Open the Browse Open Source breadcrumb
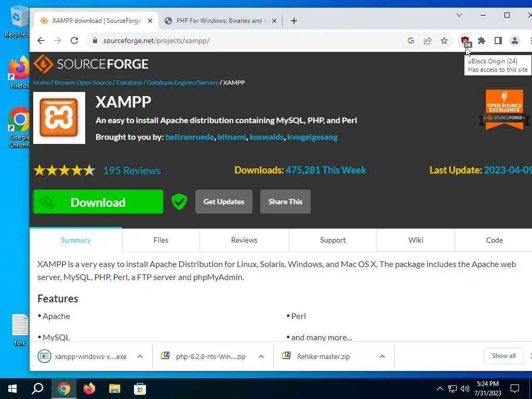The height and width of the screenshot is (399, 532). coord(83,83)
